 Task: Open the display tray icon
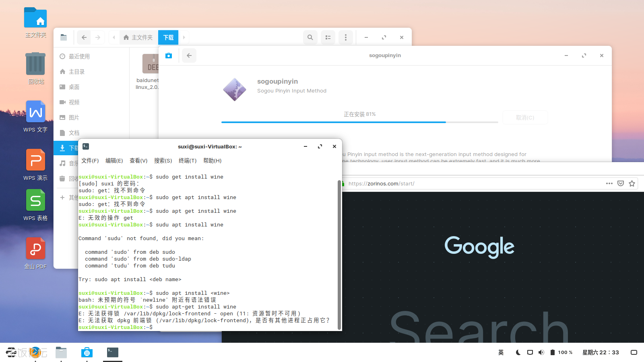click(x=530, y=352)
